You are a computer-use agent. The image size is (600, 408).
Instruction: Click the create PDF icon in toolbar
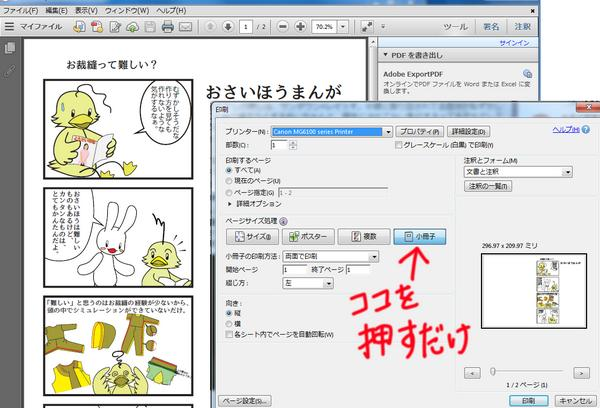point(97,26)
